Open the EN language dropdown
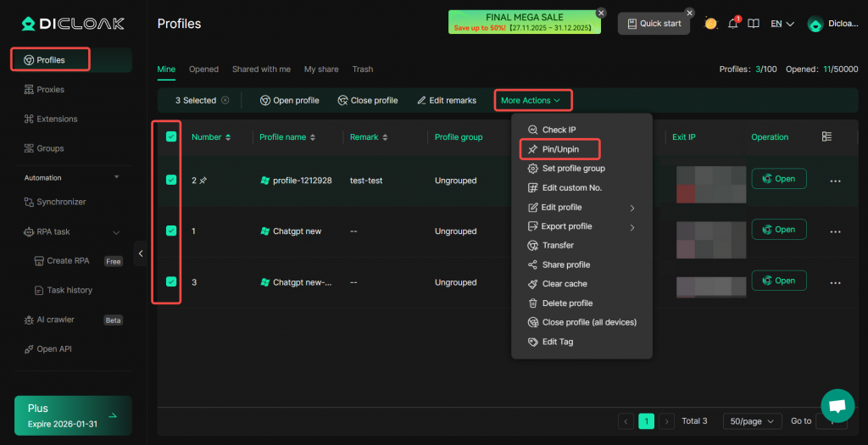This screenshot has height=445, width=868. [782, 24]
